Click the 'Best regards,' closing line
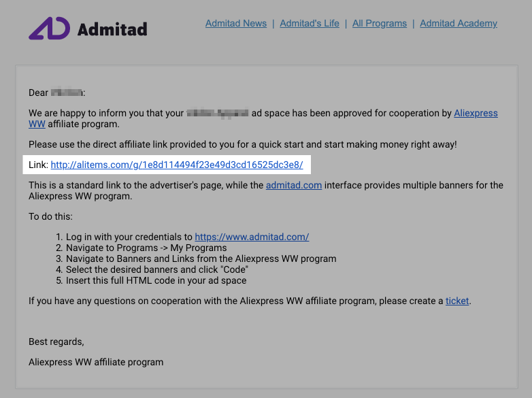Viewport: 532px width, 398px height. tap(56, 342)
